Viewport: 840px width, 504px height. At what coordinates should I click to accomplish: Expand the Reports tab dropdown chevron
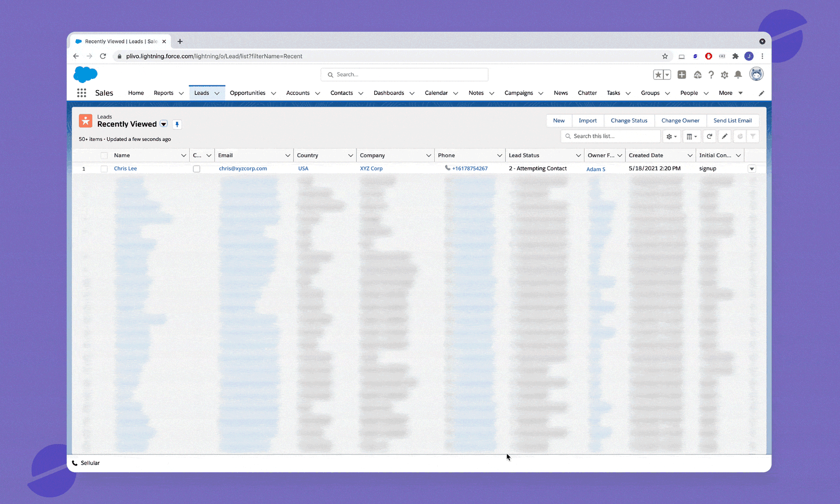tap(181, 93)
